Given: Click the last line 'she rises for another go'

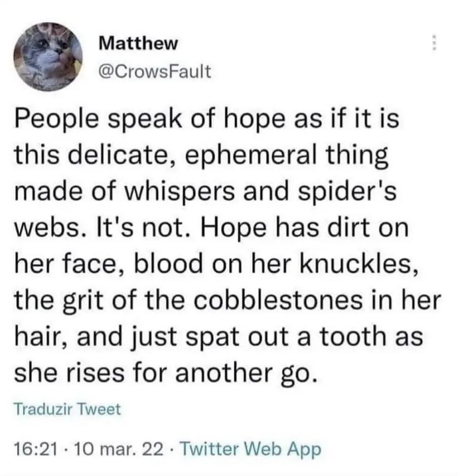Looking at the screenshot, I should coord(166,373).
